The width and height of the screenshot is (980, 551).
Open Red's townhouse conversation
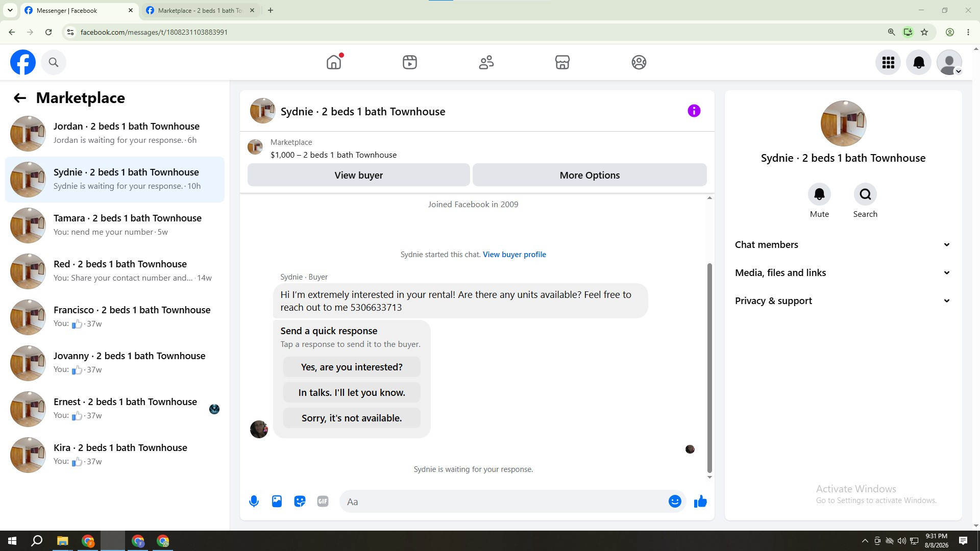(x=115, y=271)
